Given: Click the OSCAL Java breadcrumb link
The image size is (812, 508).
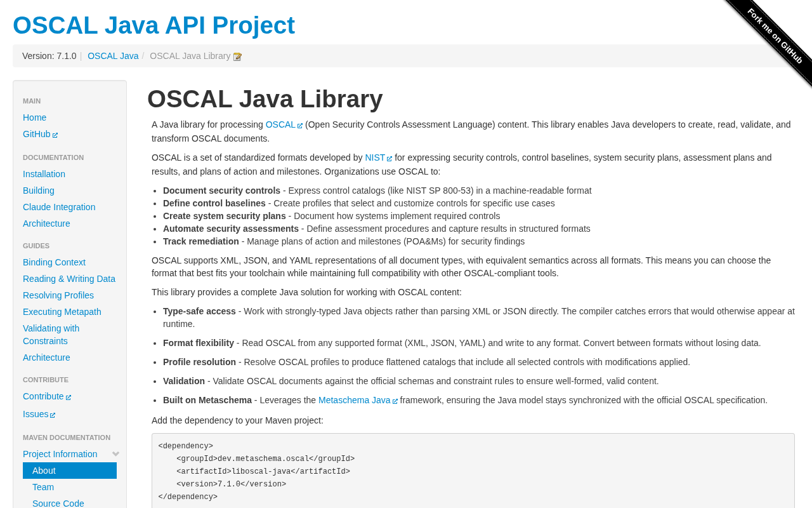Looking at the screenshot, I should (x=113, y=56).
